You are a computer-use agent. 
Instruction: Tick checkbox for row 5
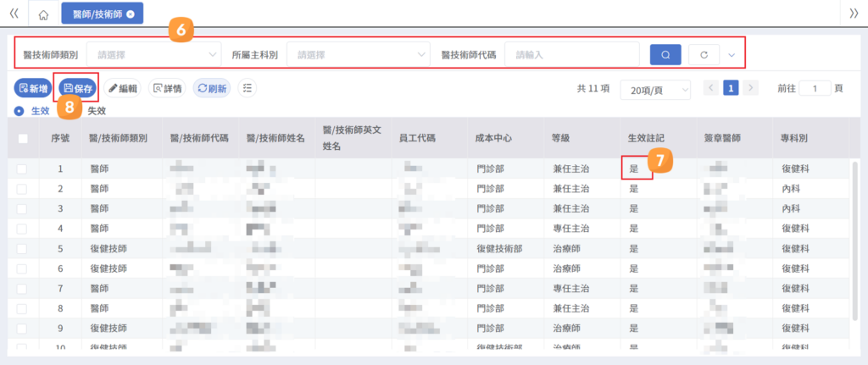22,249
